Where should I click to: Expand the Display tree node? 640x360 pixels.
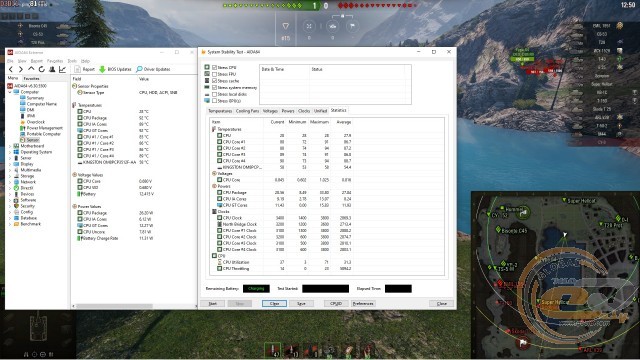pyautogui.click(x=10, y=164)
